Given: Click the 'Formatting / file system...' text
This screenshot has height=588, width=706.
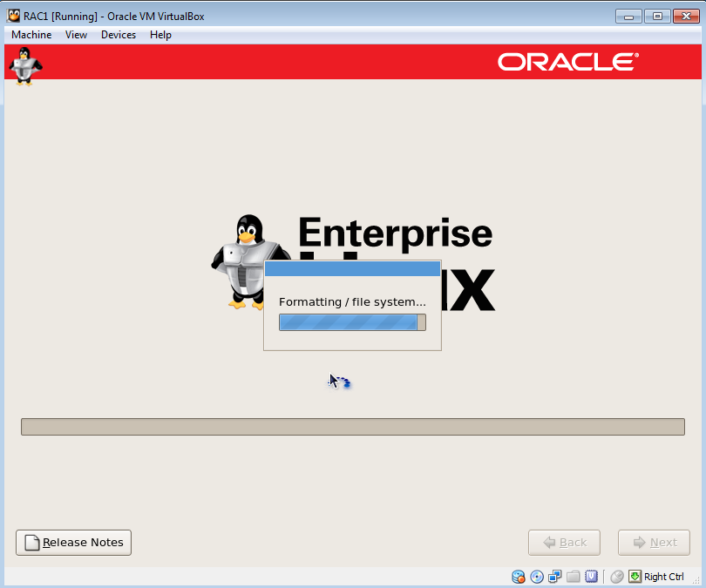Looking at the screenshot, I should (x=352, y=302).
